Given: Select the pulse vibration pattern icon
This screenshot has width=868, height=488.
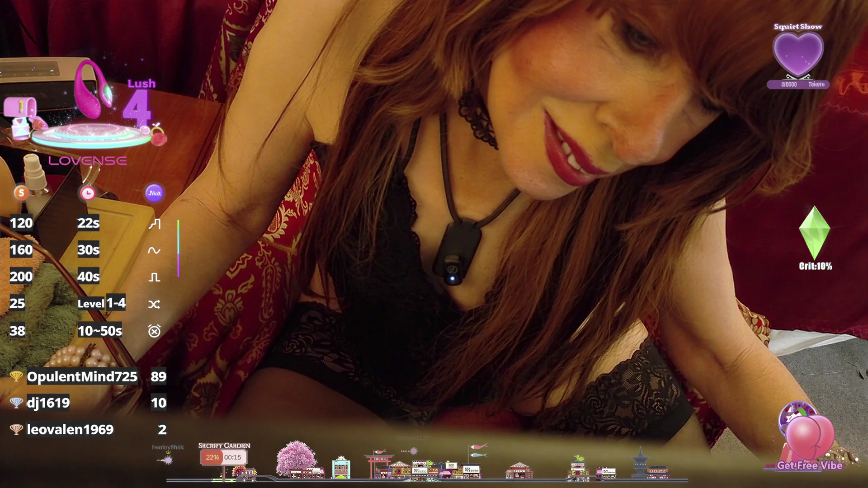Looking at the screenshot, I should 154,224.
